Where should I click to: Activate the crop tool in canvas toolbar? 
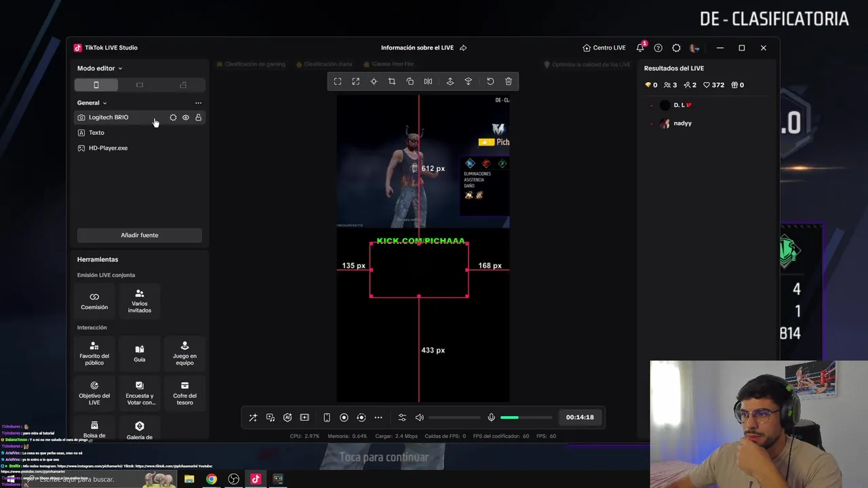tap(391, 81)
